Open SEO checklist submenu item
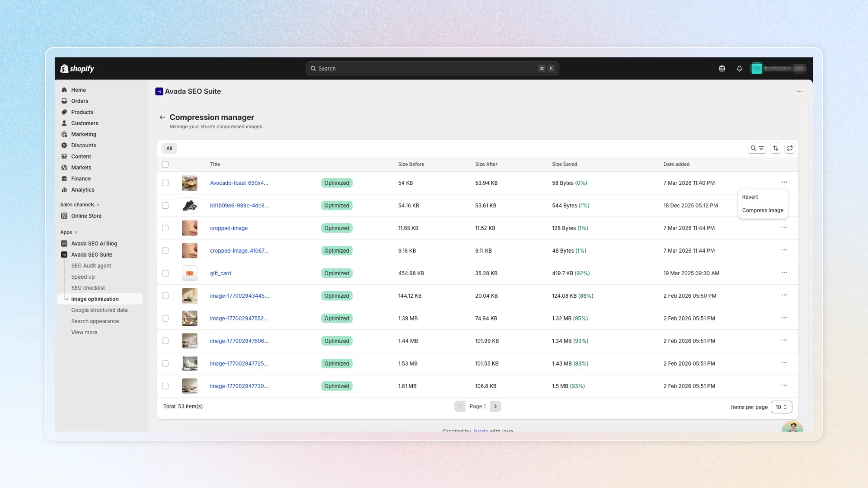The image size is (868, 488). click(88, 288)
